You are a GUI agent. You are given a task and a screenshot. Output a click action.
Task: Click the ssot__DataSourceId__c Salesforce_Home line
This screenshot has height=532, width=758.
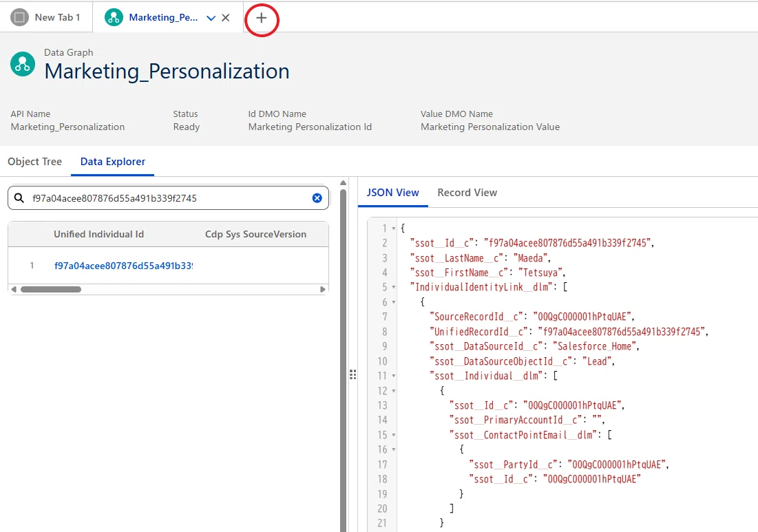pyautogui.click(x=535, y=346)
